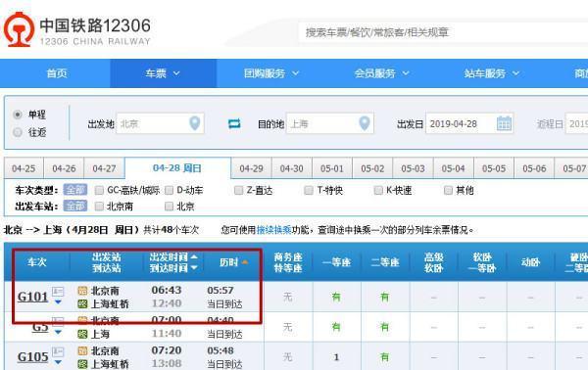Click the search box for tickets and rules
Image resolution: width=588 pixels, height=370 pixels.
click(x=443, y=32)
